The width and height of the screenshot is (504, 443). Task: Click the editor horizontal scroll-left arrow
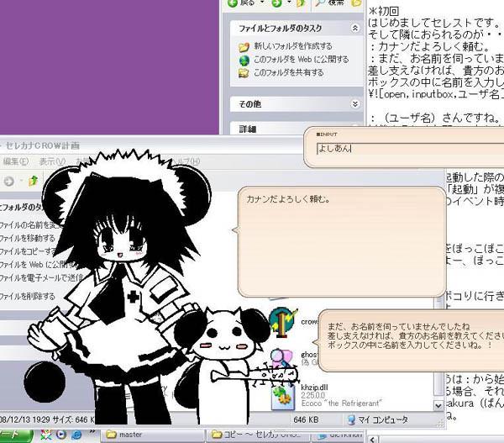click(x=373, y=439)
